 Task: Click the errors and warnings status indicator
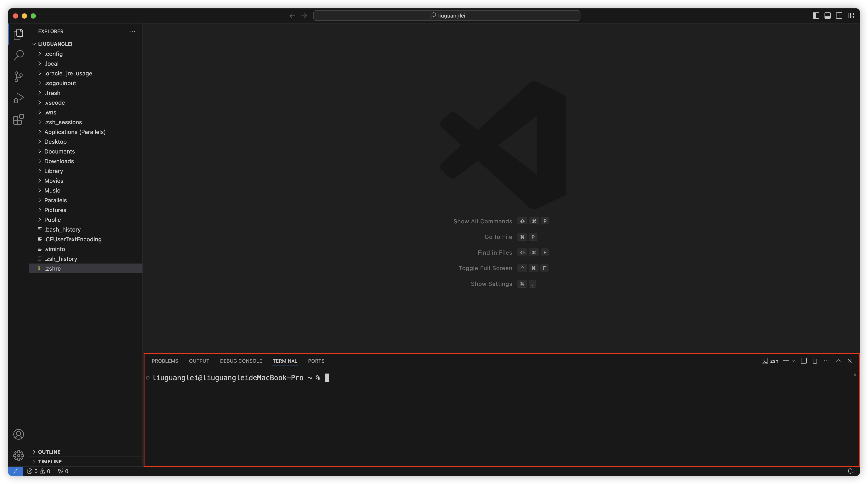click(38, 471)
